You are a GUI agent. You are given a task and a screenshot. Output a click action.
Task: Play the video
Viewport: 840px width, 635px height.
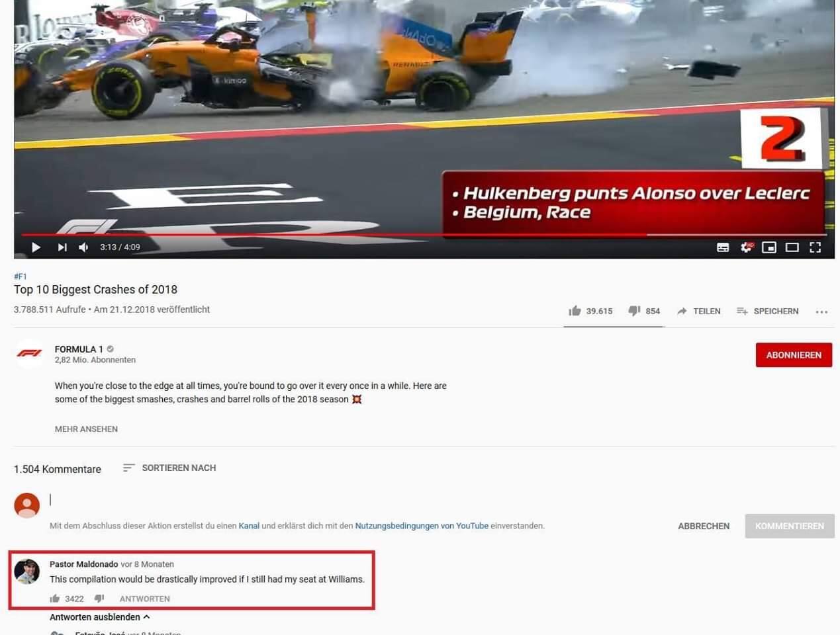[x=36, y=247]
